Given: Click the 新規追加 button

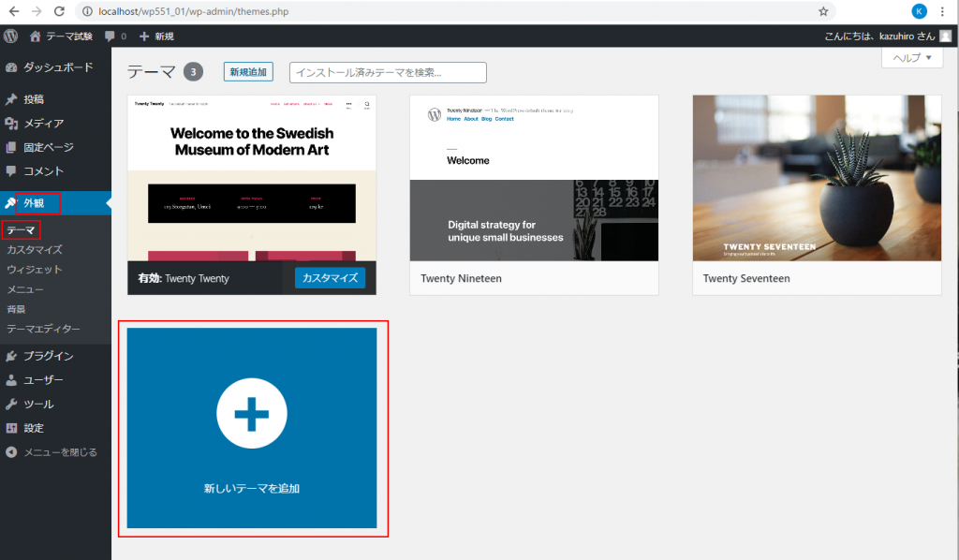Looking at the screenshot, I should click(x=247, y=72).
